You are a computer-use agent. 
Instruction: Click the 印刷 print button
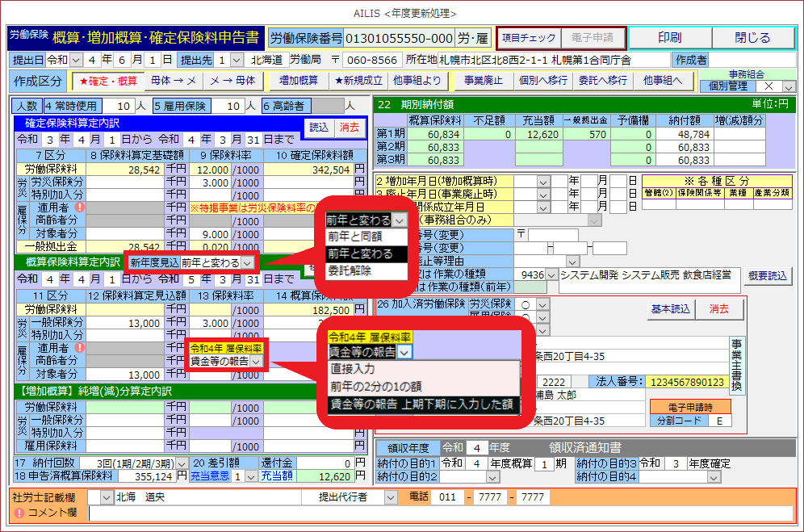[669, 38]
